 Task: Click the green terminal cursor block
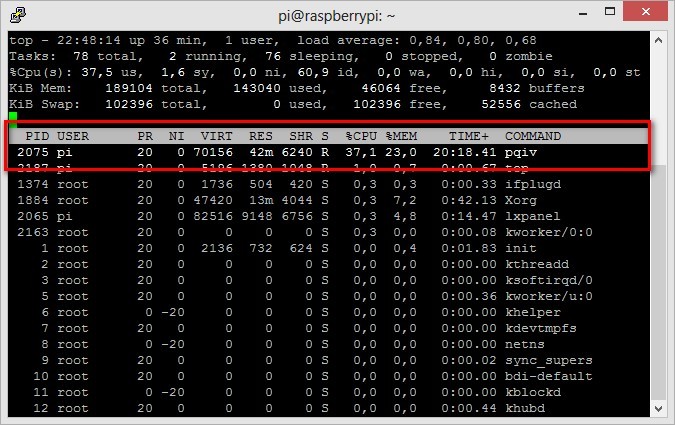click(13, 120)
